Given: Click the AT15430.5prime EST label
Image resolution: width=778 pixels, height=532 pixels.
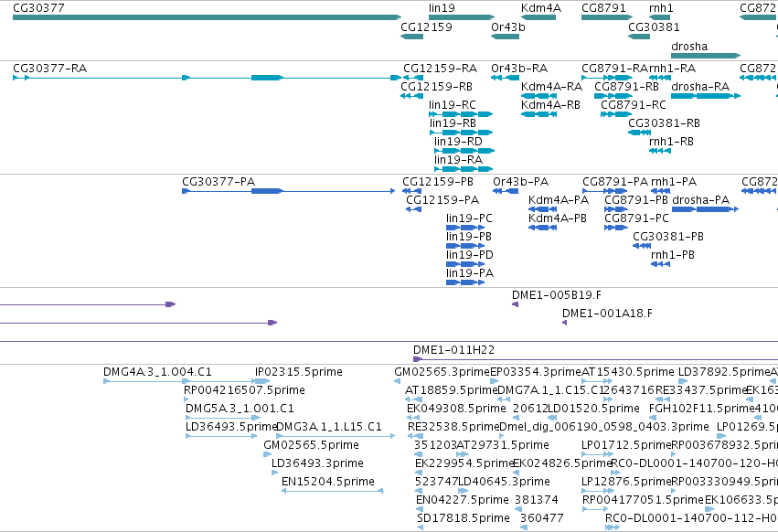Looking at the screenshot, I should pyautogui.click(x=628, y=372).
